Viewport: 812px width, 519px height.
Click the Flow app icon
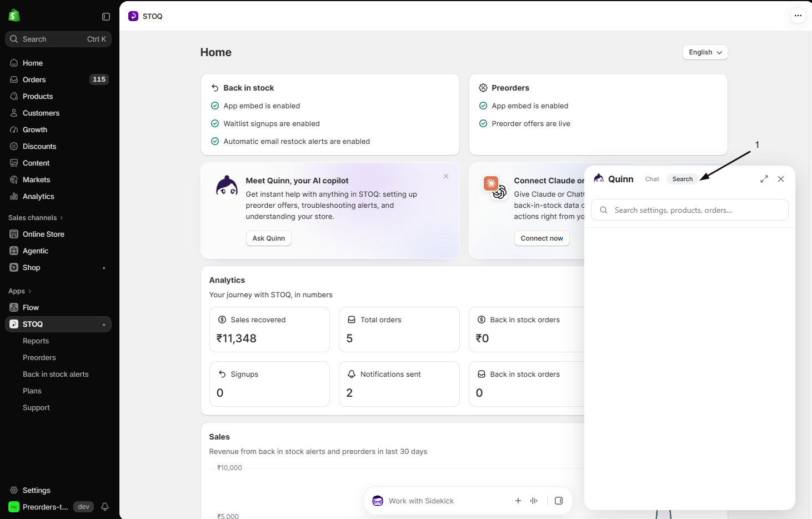pos(14,307)
